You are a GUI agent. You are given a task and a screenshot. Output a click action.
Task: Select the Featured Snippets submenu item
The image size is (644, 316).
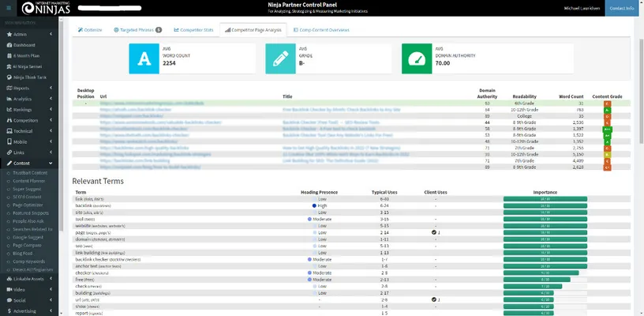[x=32, y=213]
